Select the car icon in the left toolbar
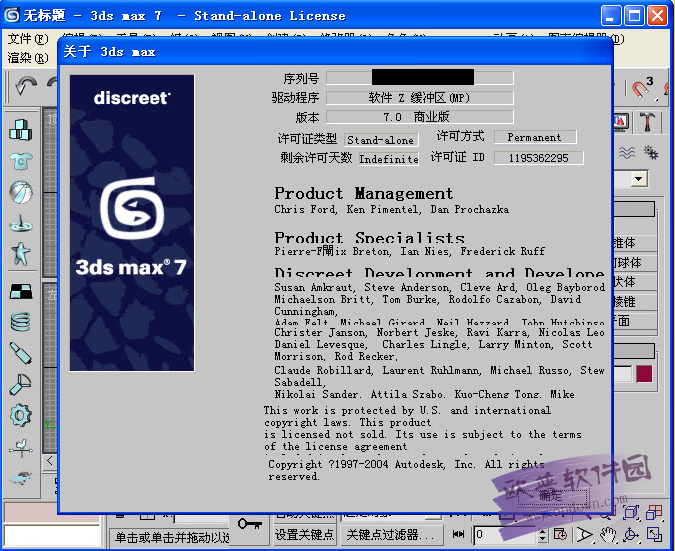The height and width of the screenshot is (551, 675). point(21,477)
